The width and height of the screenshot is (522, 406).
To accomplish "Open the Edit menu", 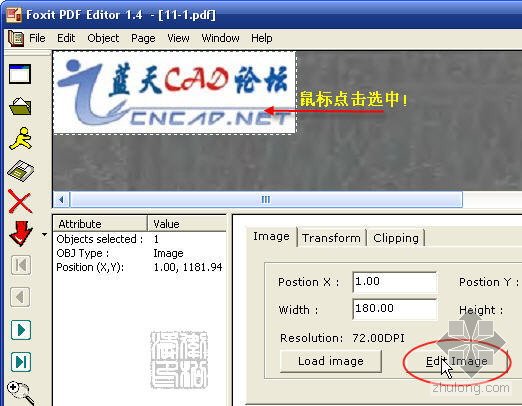I will pyautogui.click(x=66, y=38).
